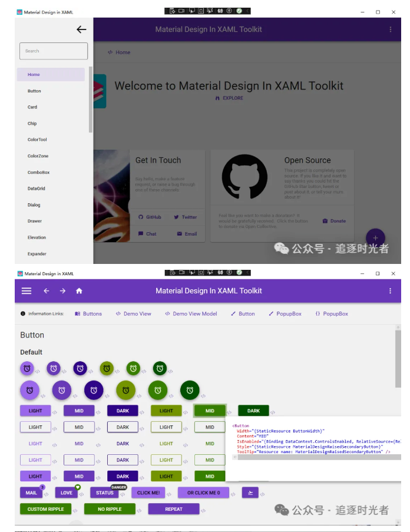Click the drawer navigation list scrollbar

click(91, 100)
